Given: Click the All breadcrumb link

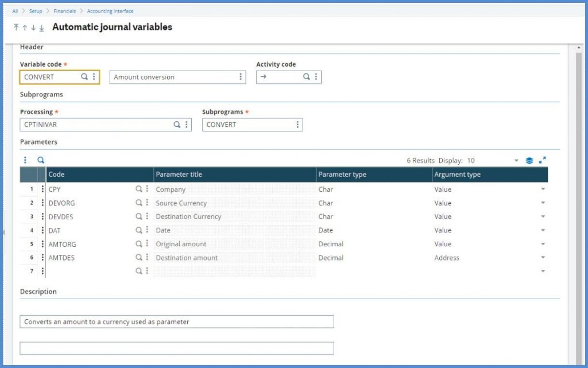Looking at the screenshot, I should tap(15, 11).
